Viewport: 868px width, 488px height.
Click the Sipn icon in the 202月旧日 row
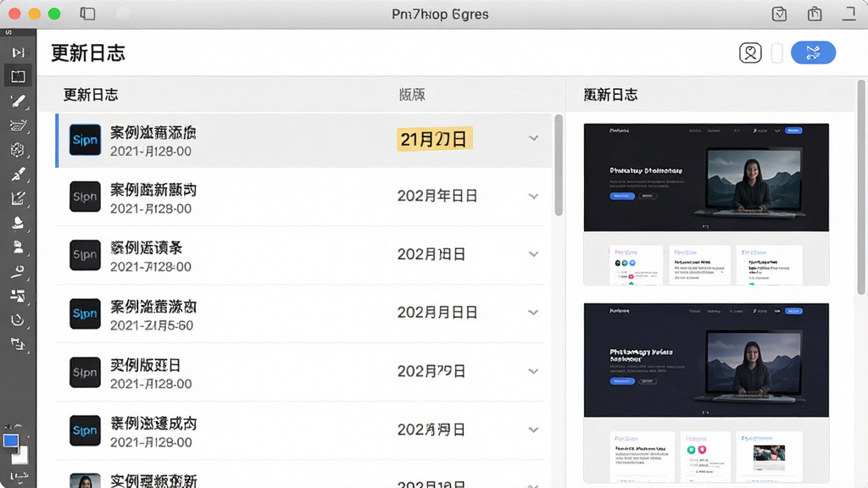[x=86, y=255]
